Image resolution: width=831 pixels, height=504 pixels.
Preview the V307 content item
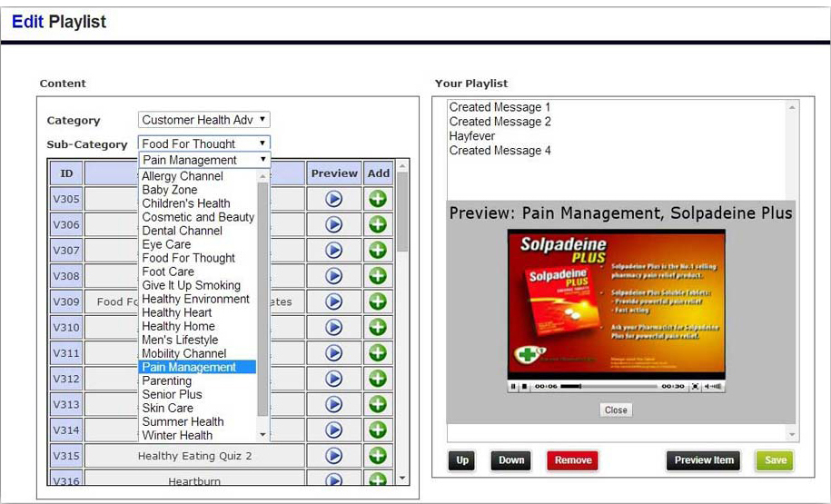coord(333,250)
